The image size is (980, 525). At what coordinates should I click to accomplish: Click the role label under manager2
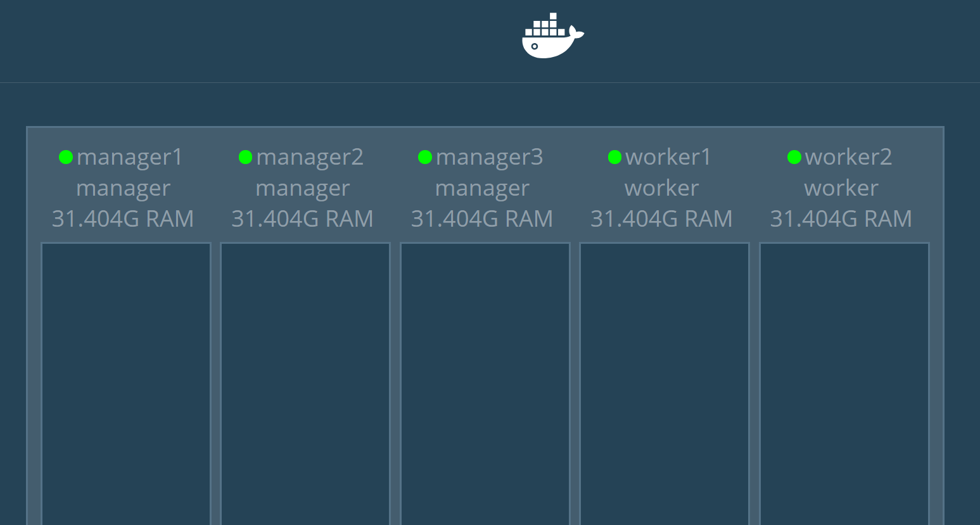coord(303,188)
